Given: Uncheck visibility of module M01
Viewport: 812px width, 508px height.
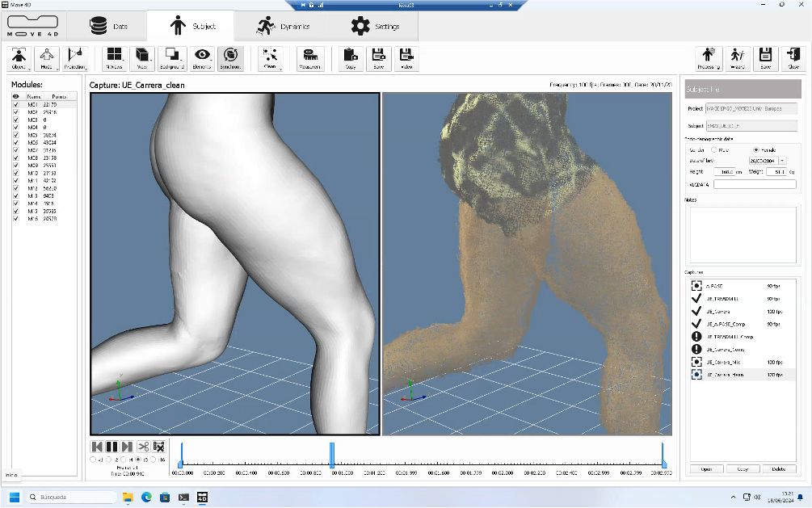Looking at the screenshot, I should pos(16,105).
